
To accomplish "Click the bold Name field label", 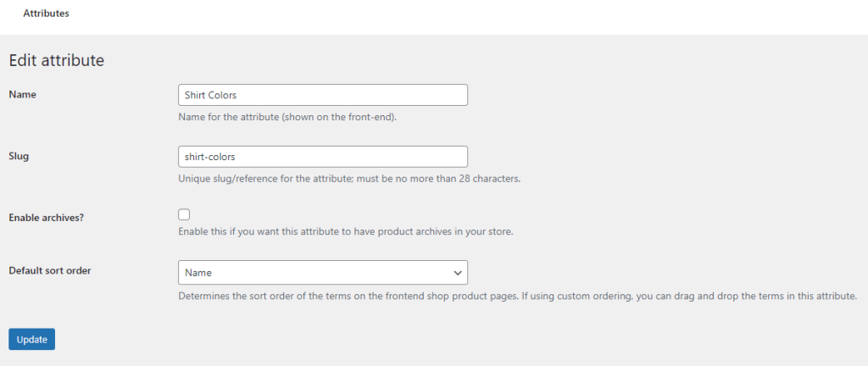I will coord(22,95).
